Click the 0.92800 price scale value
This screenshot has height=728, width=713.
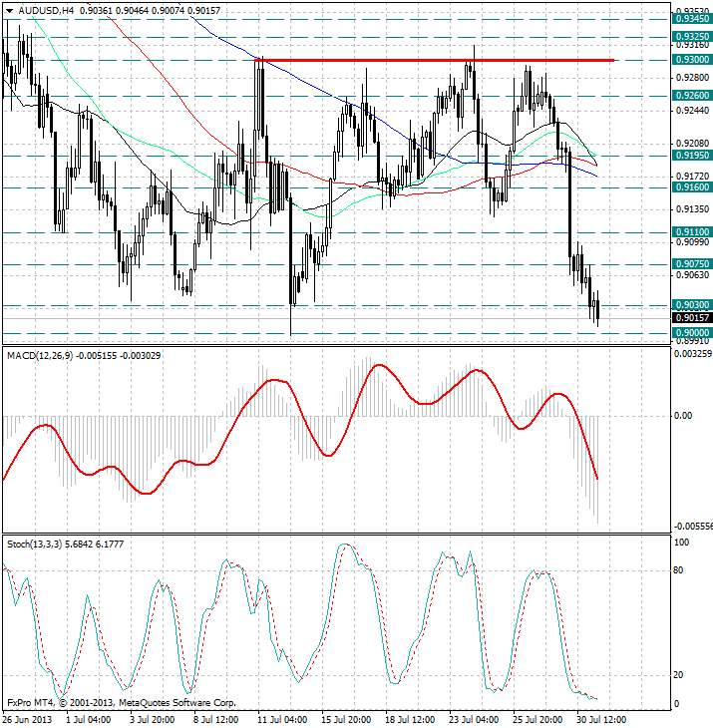tap(693, 78)
